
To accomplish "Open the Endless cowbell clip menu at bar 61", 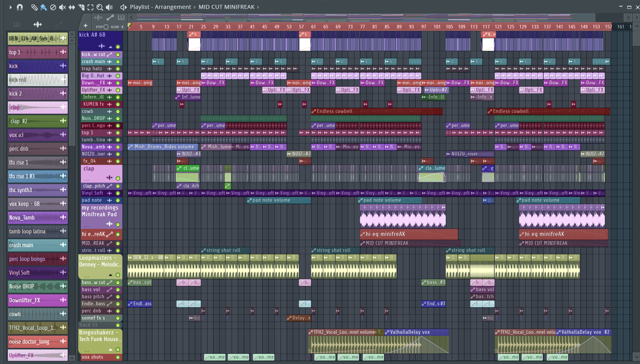I will click(x=314, y=112).
